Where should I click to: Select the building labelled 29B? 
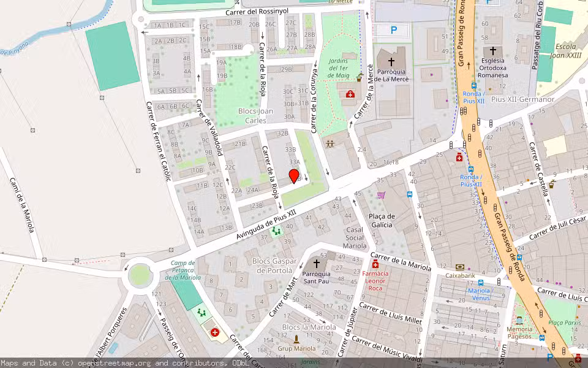(286, 69)
